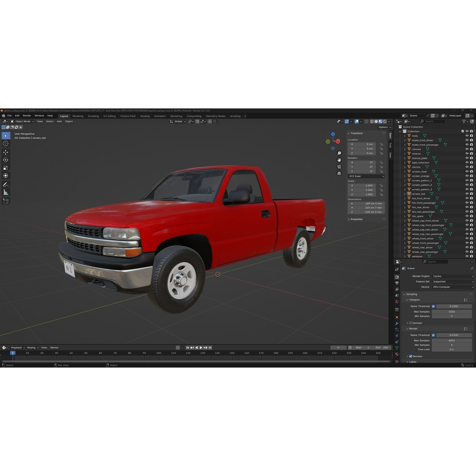
Task: Select the Rotate tool
Action: [6, 160]
